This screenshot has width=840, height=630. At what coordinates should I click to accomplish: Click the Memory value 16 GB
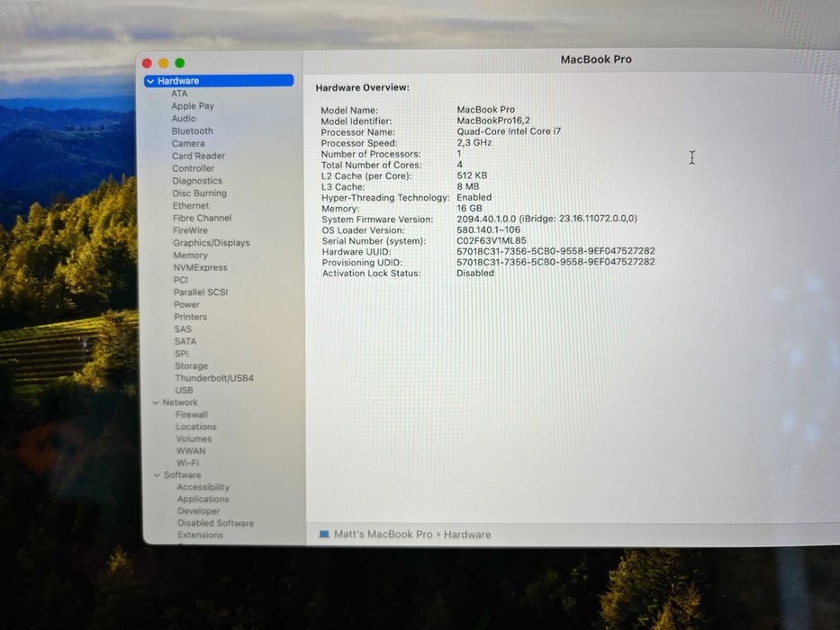pos(469,208)
